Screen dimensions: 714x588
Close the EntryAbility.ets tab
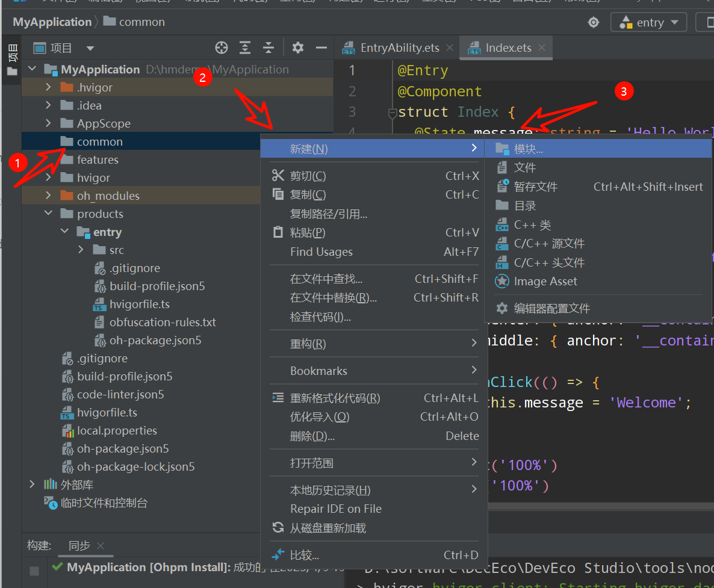(450, 48)
